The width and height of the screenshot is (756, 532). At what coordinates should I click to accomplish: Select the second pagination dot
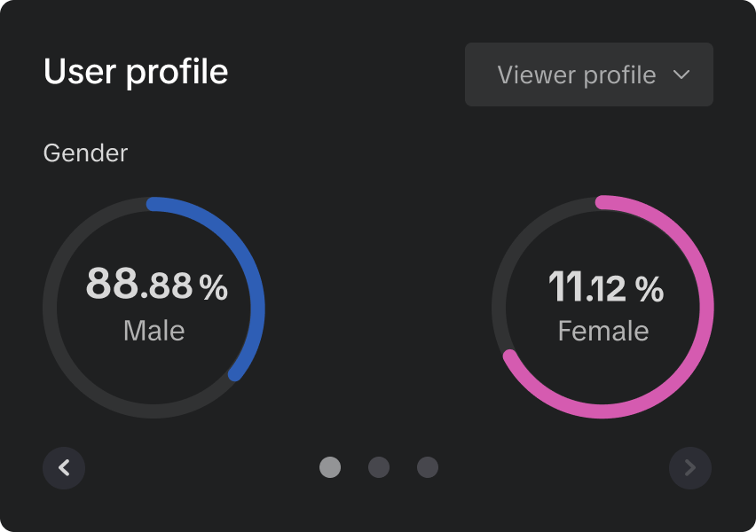(x=379, y=467)
